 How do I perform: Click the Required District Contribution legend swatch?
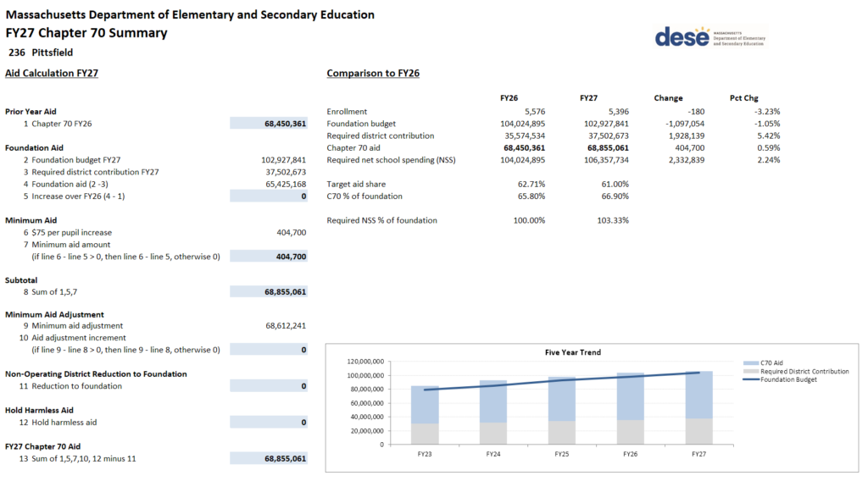750,371
